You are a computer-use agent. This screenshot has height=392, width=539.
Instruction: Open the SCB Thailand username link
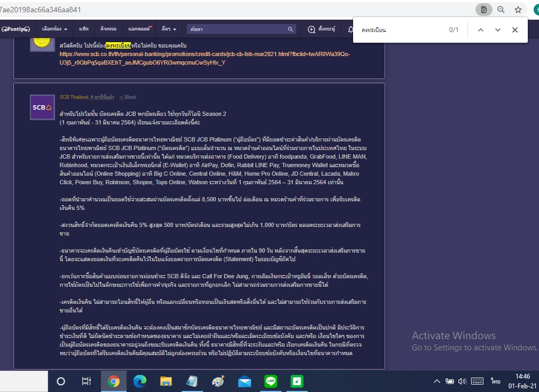(x=74, y=97)
